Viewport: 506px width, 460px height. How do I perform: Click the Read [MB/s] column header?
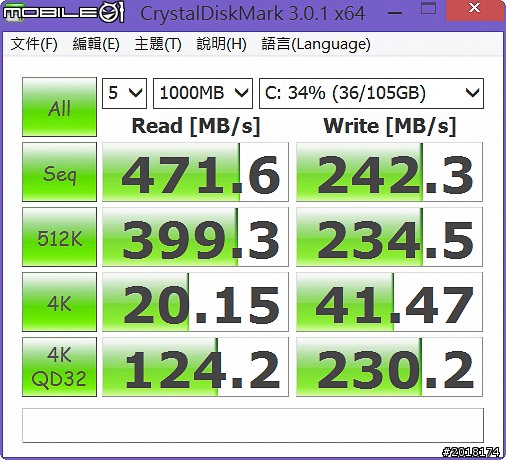[196, 126]
